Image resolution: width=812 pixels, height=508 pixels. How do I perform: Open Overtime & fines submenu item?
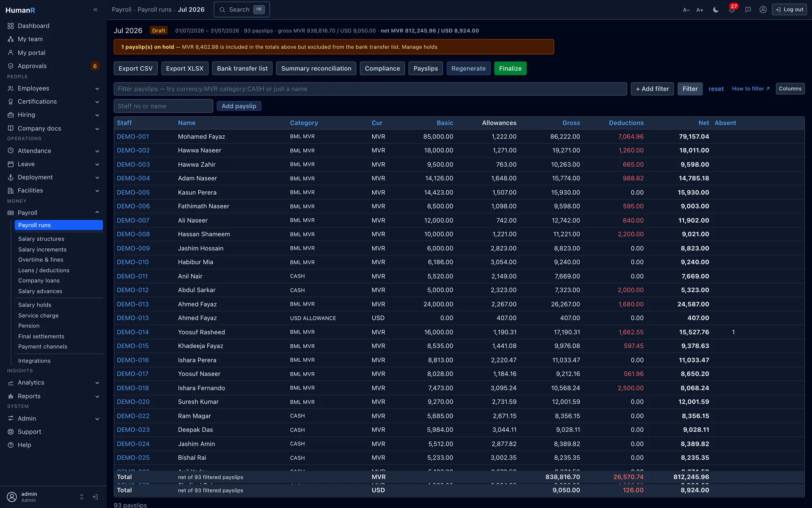coord(41,260)
